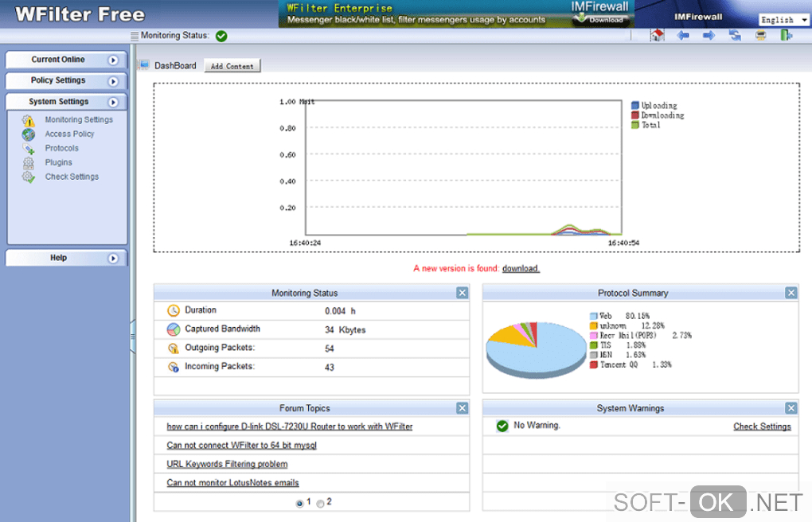812x522 pixels.
Task: Click the Monitoring Settings warning gear icon
Action: tap(29, 120)
